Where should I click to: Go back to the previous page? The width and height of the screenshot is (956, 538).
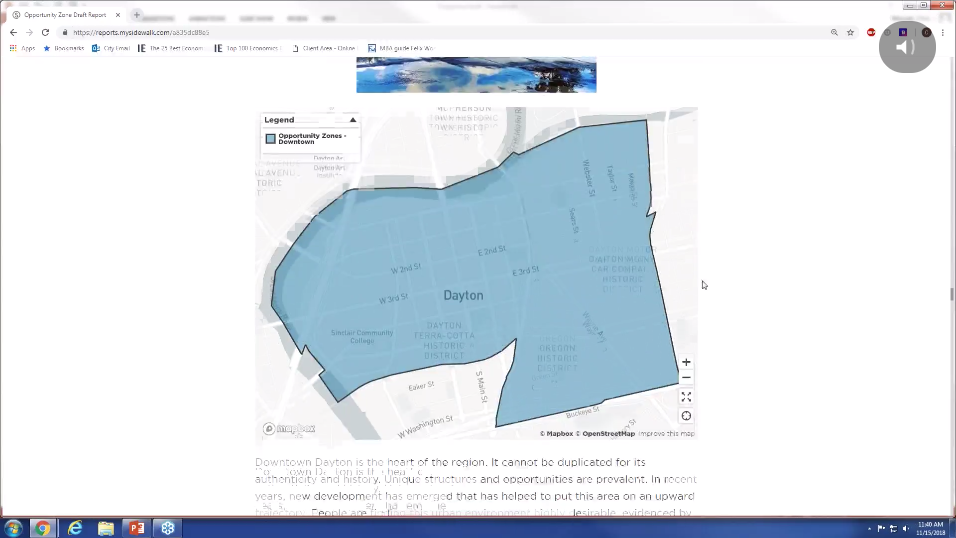[13, 32]
